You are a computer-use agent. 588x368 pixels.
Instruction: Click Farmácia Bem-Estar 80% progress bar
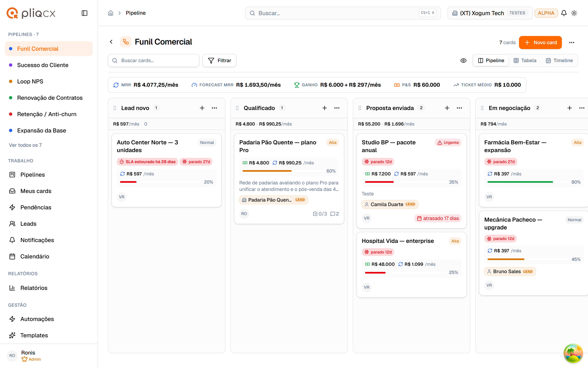pyautogui.click(x=528, y=182)
